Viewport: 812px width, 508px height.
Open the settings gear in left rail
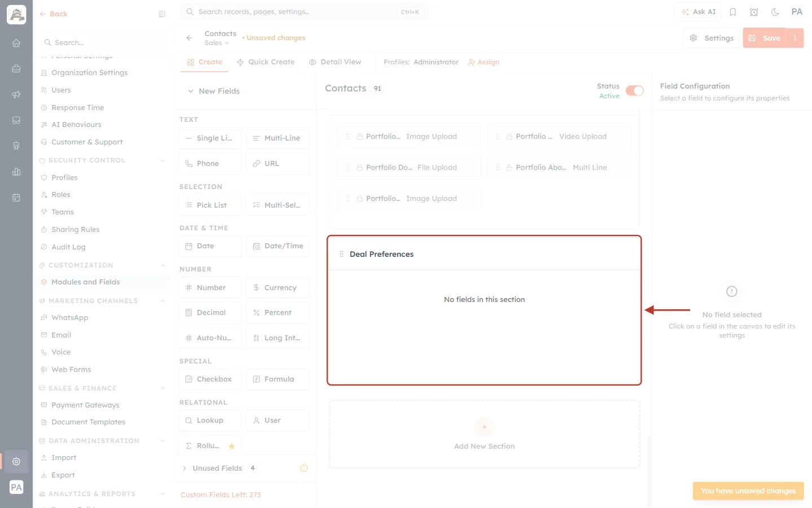coord(16,461)
